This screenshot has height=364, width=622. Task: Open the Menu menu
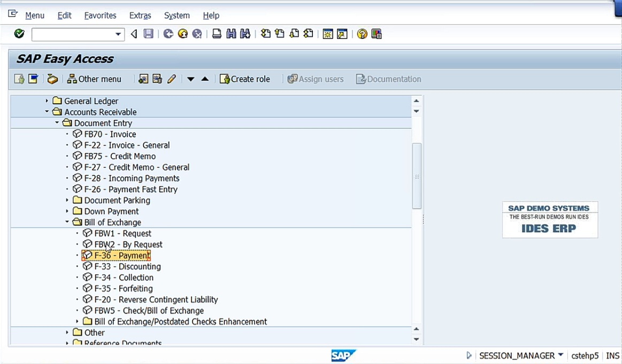click(35, 16)
